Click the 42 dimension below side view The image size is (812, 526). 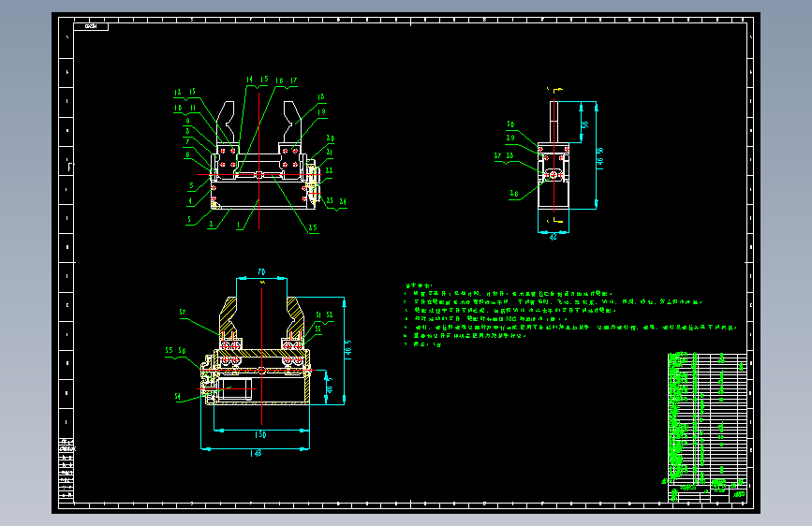pos(554,237)
